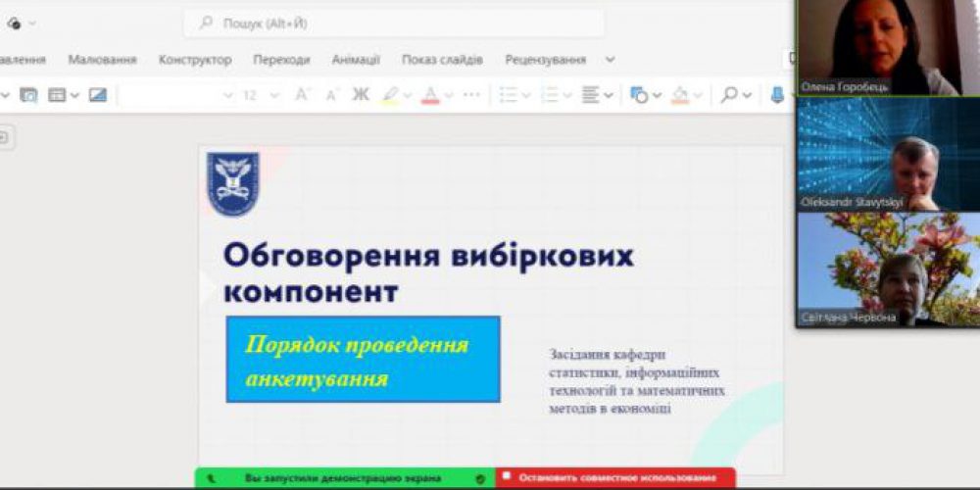Image resolution: width=980 pixels, height=490 pixels.
Task: Open the Показ слайдів tab
Action: click(442, 60)
